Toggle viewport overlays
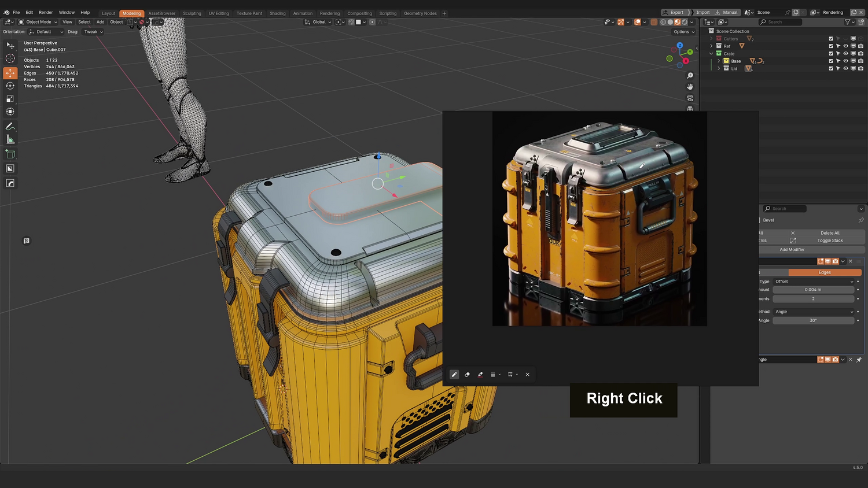868x488 pixels. [x=637, y=22]
